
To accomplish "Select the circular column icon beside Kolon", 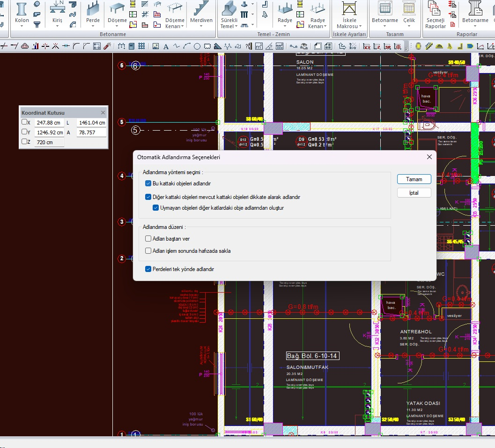I will pos(37,4).
